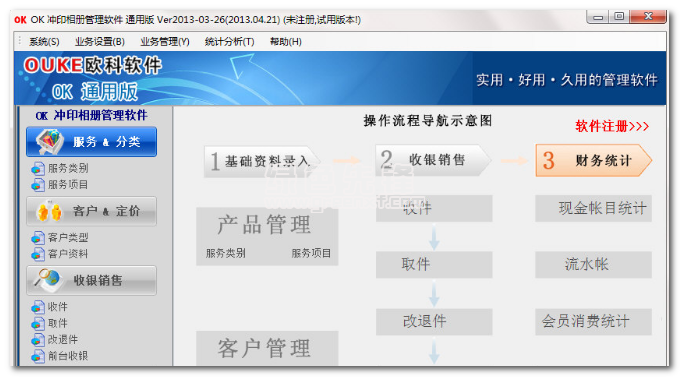Open the 业务设置(B) menu

(x=100, y=42)
